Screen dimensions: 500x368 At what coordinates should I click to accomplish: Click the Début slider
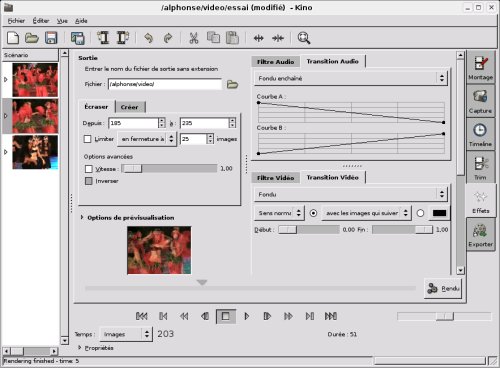309,230
